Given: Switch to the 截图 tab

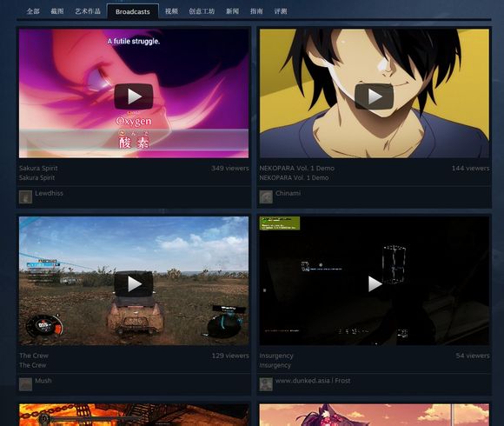Looking at the screenshot, I should pos(57,11).
